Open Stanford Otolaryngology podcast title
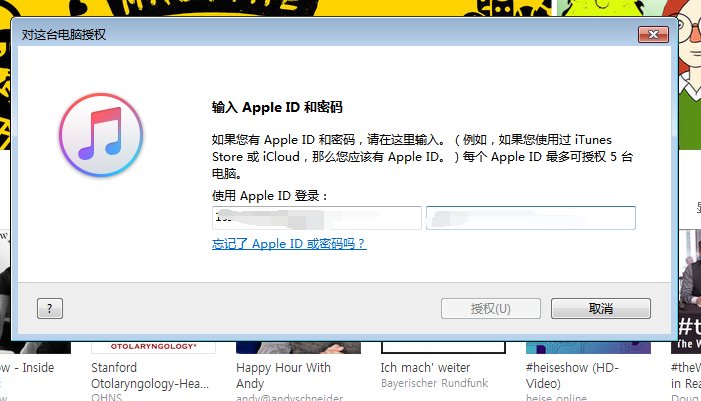 (150, 376)
